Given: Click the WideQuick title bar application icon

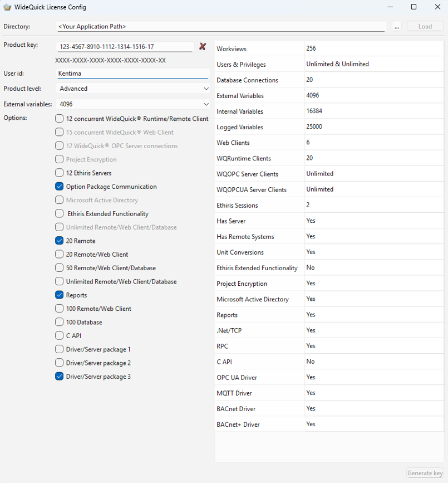Looking at the screenshot, I should 6,7.
